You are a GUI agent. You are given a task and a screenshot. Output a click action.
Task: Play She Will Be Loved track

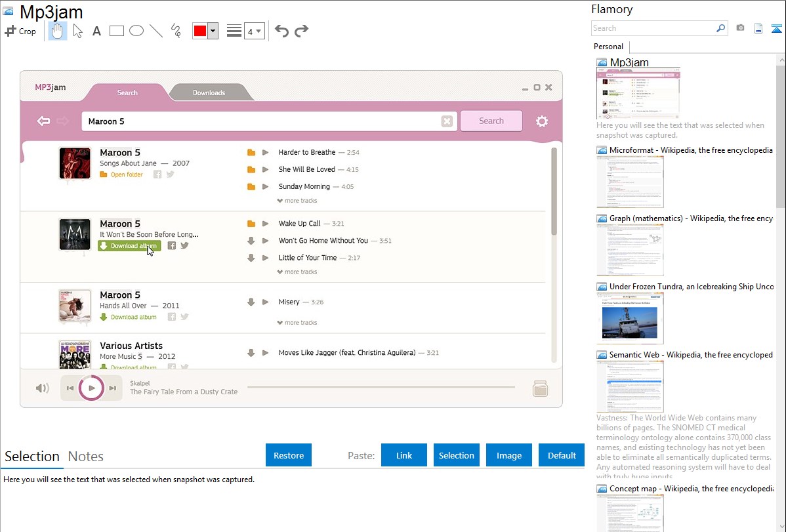tap(265, 169)
